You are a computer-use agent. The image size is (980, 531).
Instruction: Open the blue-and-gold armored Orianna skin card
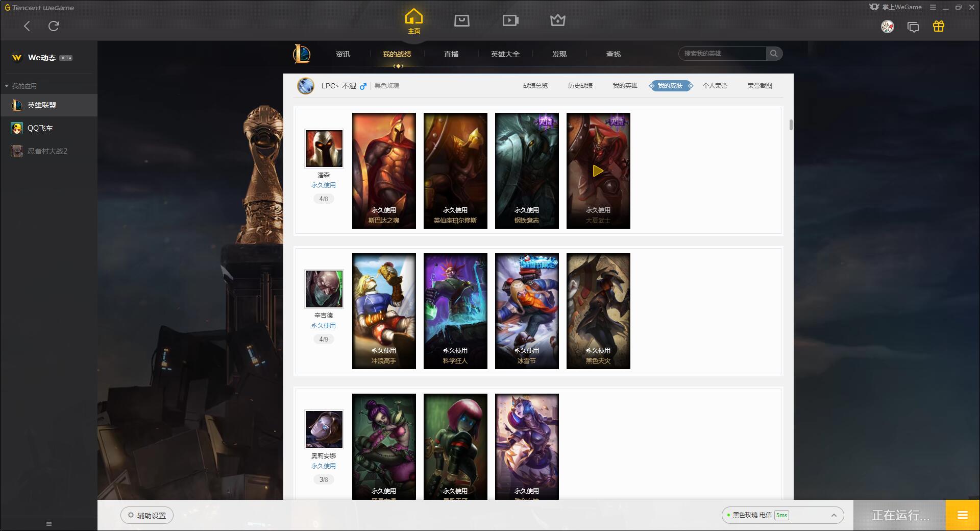527,446
